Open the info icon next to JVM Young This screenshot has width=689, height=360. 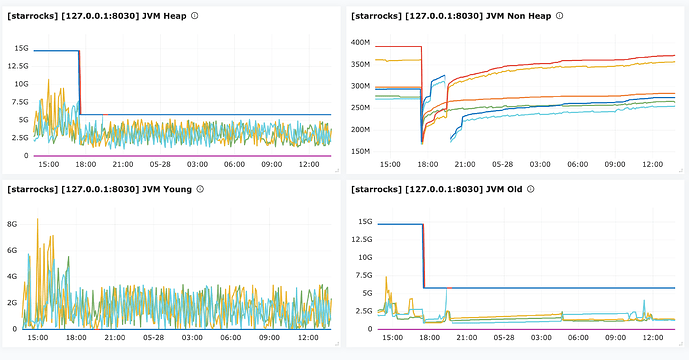pyautogui.click(x=200, y=189)
